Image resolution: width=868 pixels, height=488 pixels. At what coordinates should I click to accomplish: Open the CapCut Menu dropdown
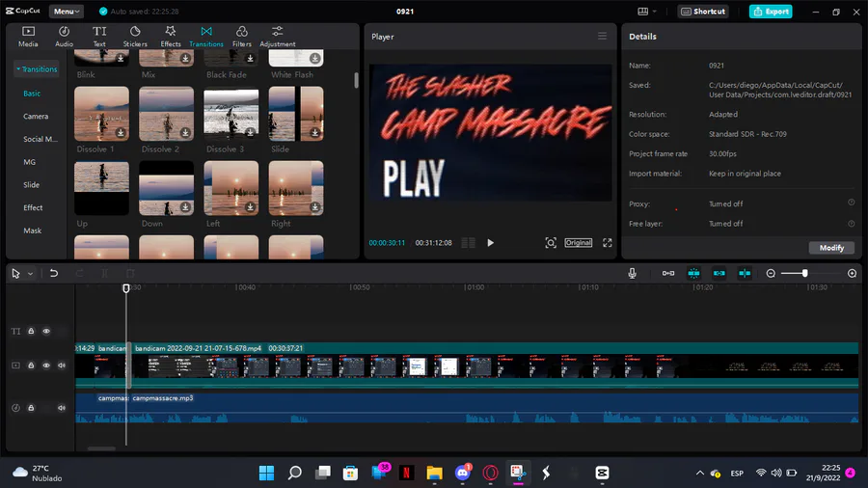(x=67, y=11)
